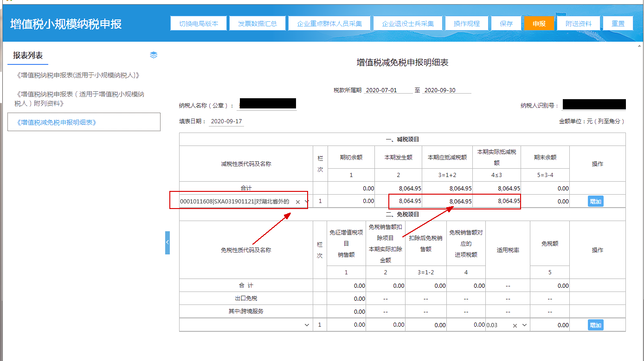Click 跨境服务 sales amount cell
The image size is (644, 361).
[x=347, y=311]
